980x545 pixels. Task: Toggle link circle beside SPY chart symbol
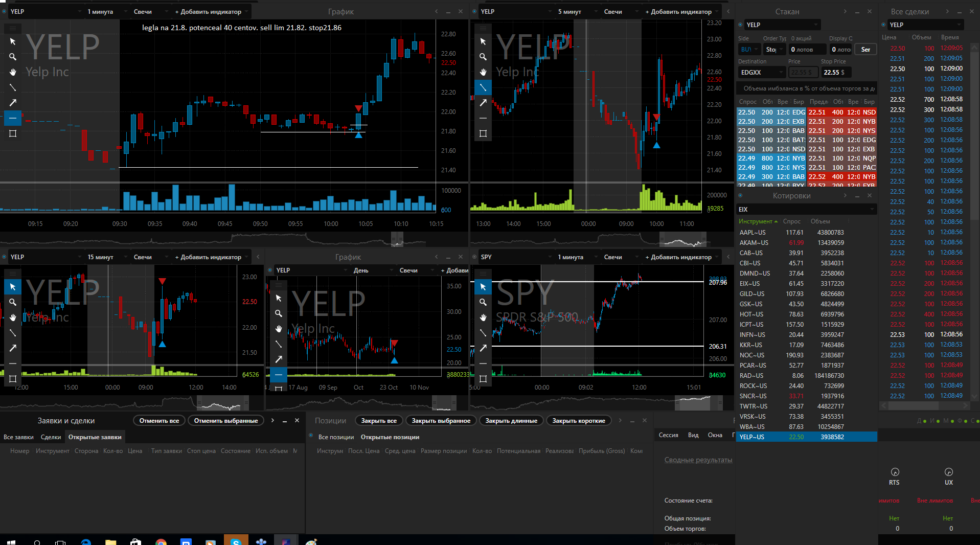click(474, 257)
